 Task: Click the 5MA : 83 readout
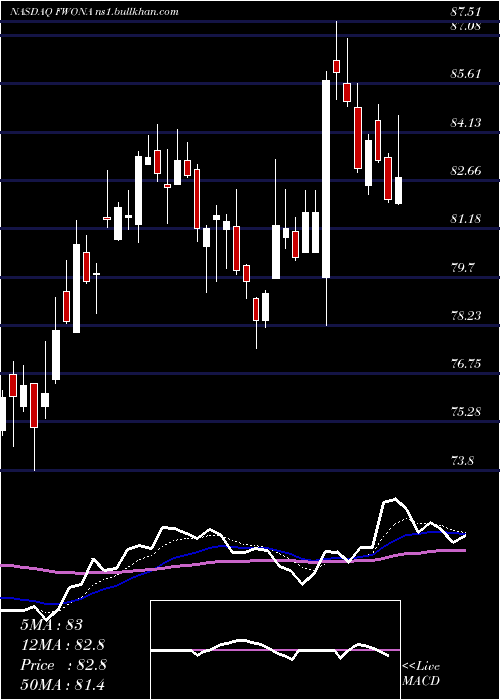point(51,625)
